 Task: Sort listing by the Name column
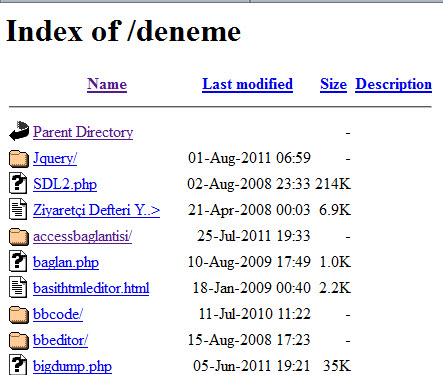(x=107, y=84)
